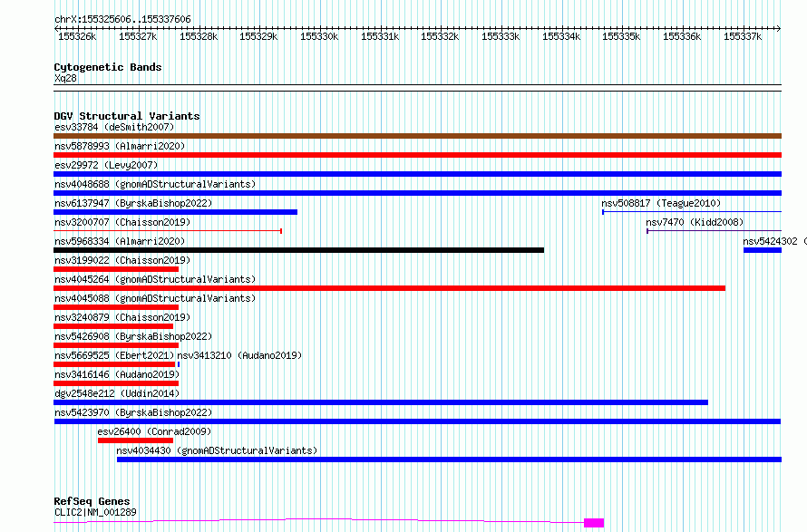Open nsv5669525 (Ebert2021) label
Viewport: 807px width, 532px height.
click(x=114, y=355)
